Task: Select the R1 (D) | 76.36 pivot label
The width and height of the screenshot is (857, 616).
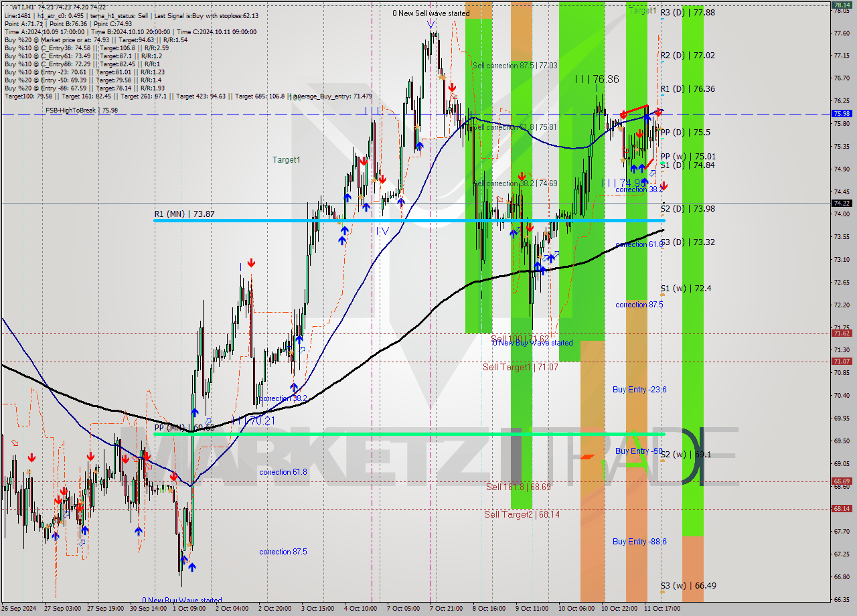Action: pyautogui.click(x=687, y=88)
